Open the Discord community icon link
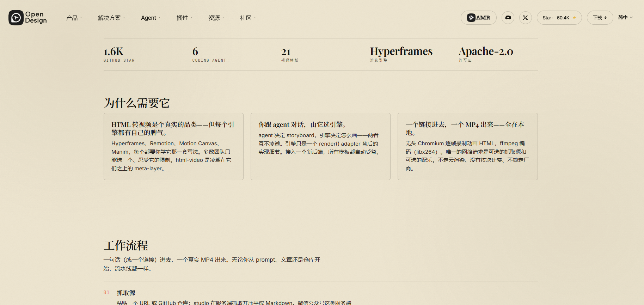This screenshot has width=644, height=305. (508, 18)
